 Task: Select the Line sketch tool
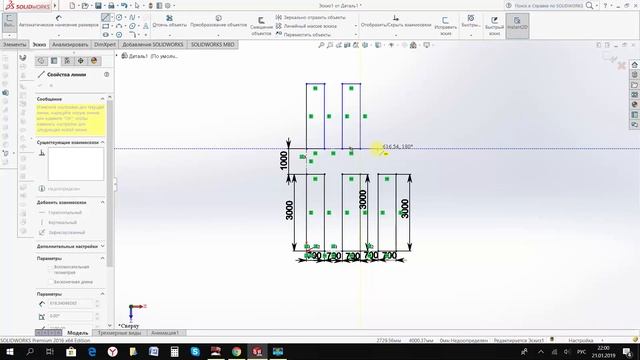[x=106, y=17]
